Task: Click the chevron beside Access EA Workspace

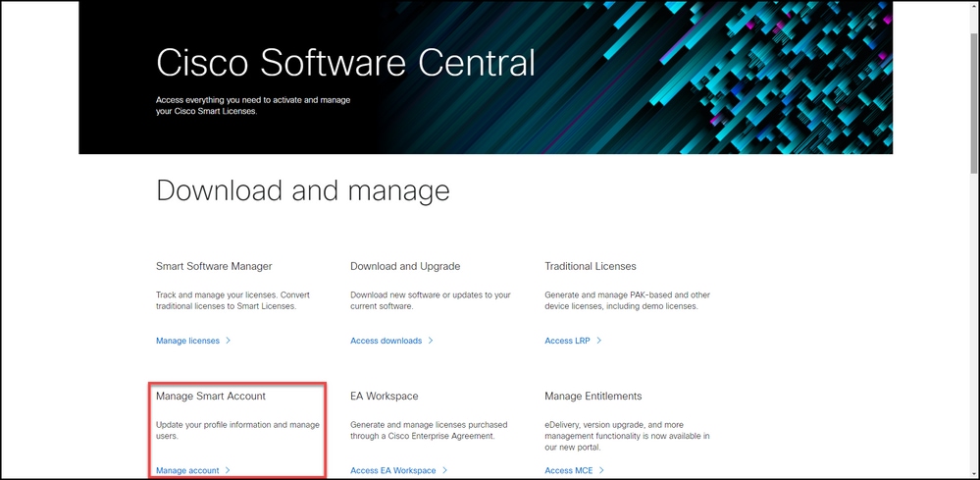Action: click(x=444, y=470)
